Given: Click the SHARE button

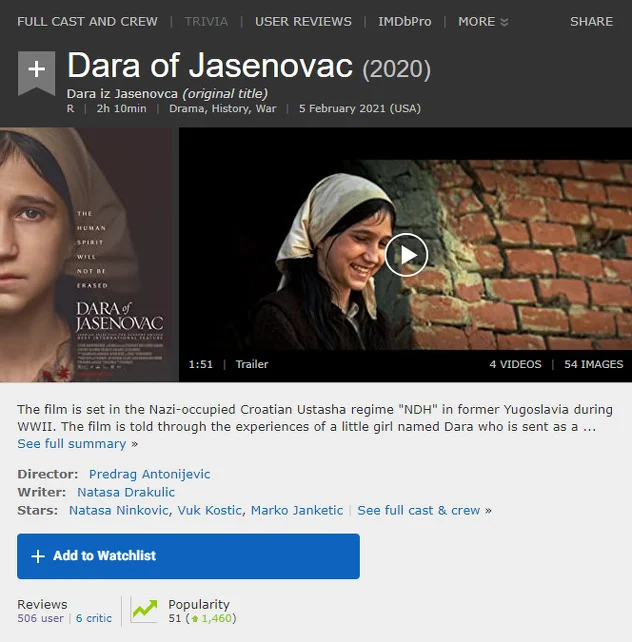Looking at the screenshot, I should [591, 21].
